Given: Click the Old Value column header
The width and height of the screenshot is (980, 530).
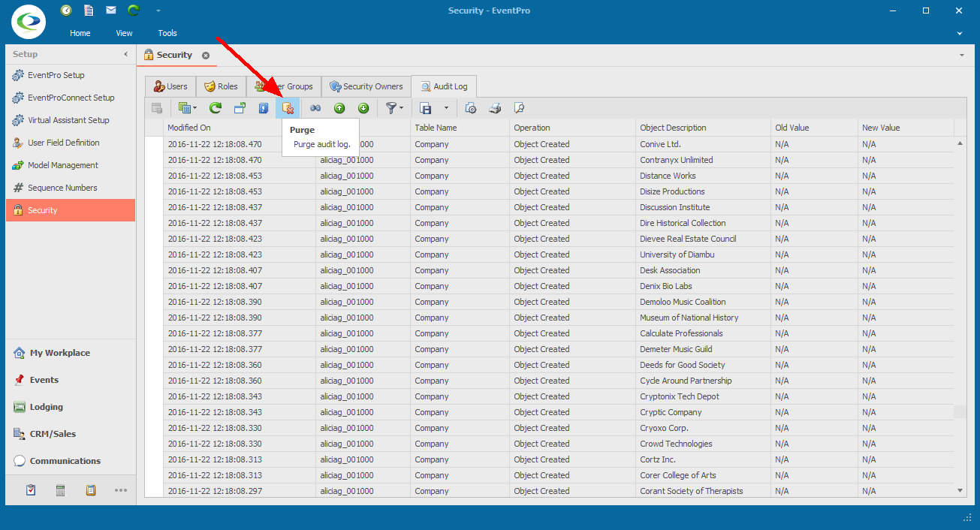Looking at the screenshot, I should [x=815, y=128].
